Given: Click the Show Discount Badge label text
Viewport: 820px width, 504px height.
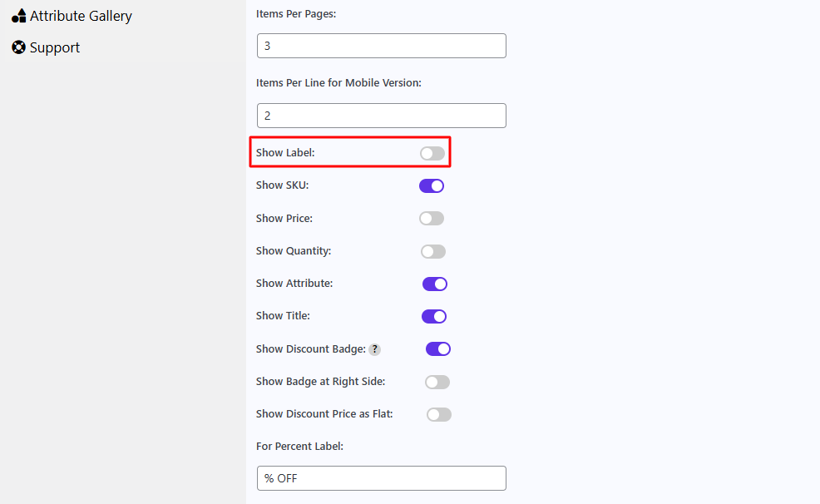Looking at the screenshot, I should point(311,348).
